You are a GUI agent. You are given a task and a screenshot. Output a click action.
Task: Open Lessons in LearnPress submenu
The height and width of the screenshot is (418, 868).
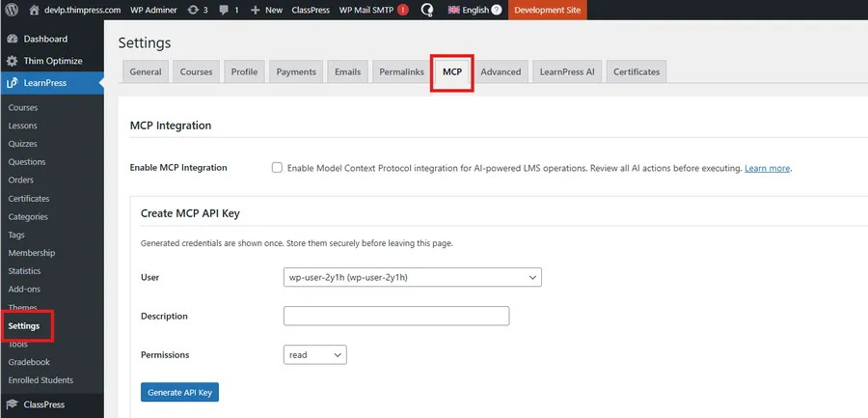click(23, 125)
